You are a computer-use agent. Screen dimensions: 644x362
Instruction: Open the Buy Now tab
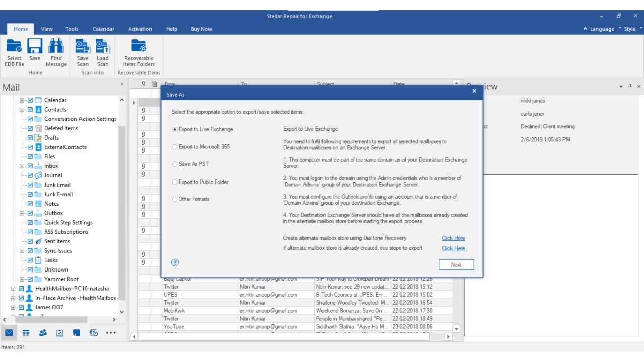[x=201, y=29]
